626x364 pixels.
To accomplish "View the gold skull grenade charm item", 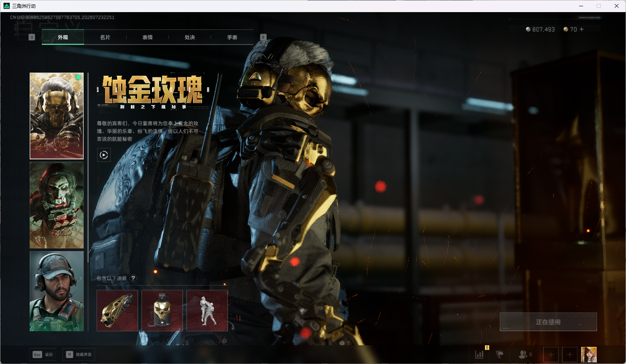I will [162, 310].
